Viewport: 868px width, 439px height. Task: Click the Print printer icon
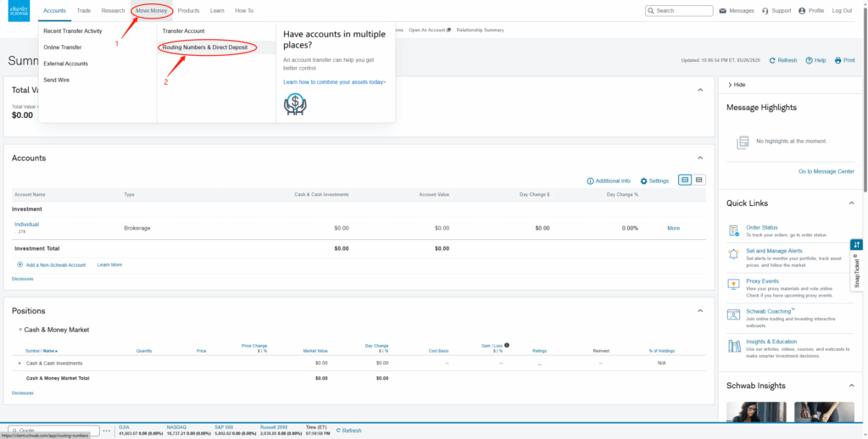[838, 60]
